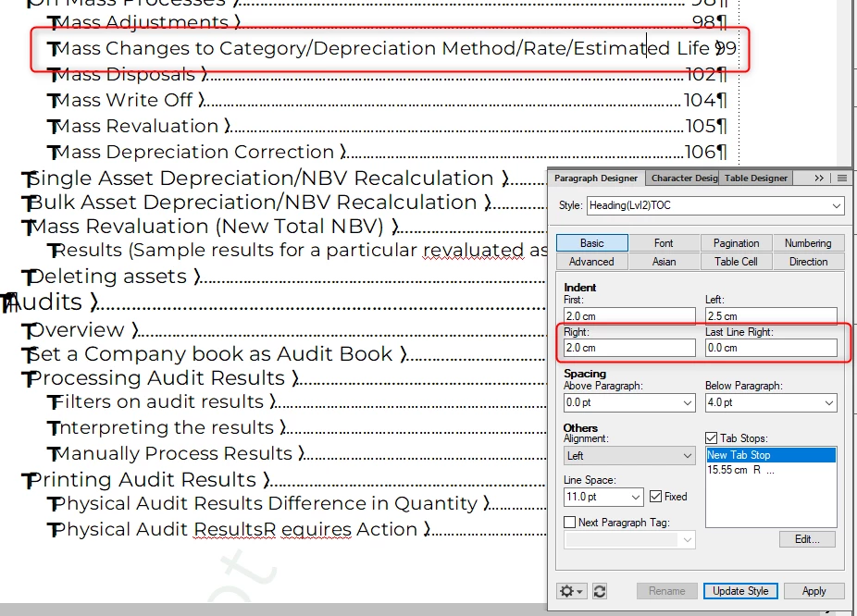This screenshot has height=616, width=857.
Task: Click the Mass Disposals TOC line
Action: [x=387, y=74]
